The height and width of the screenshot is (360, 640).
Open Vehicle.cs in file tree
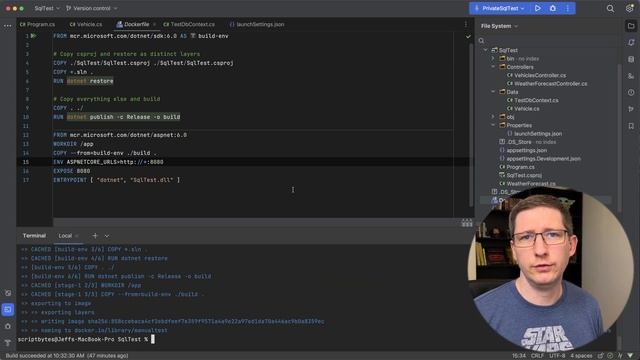coord(523,109)
